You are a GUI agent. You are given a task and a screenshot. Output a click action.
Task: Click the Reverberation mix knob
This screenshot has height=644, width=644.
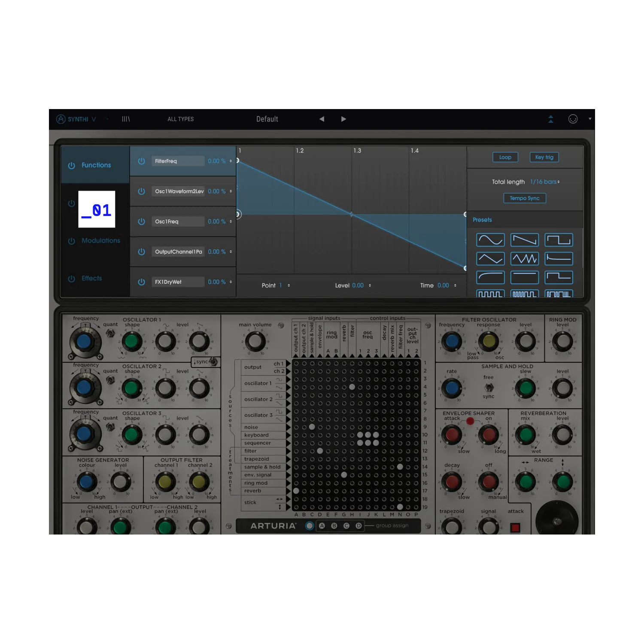[526, 434]
